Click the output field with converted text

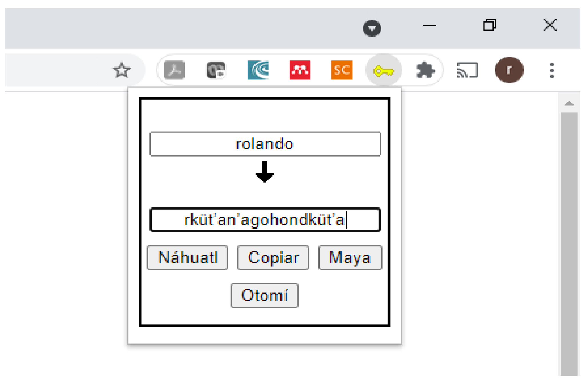265,220
